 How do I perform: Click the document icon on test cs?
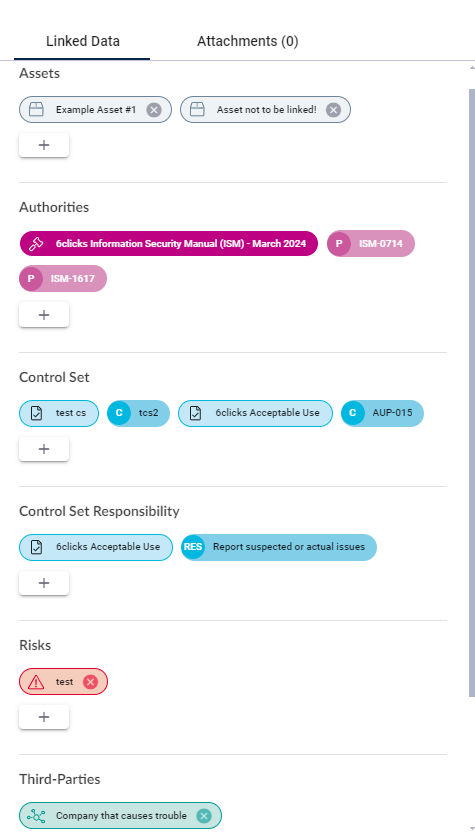(36, 413)
